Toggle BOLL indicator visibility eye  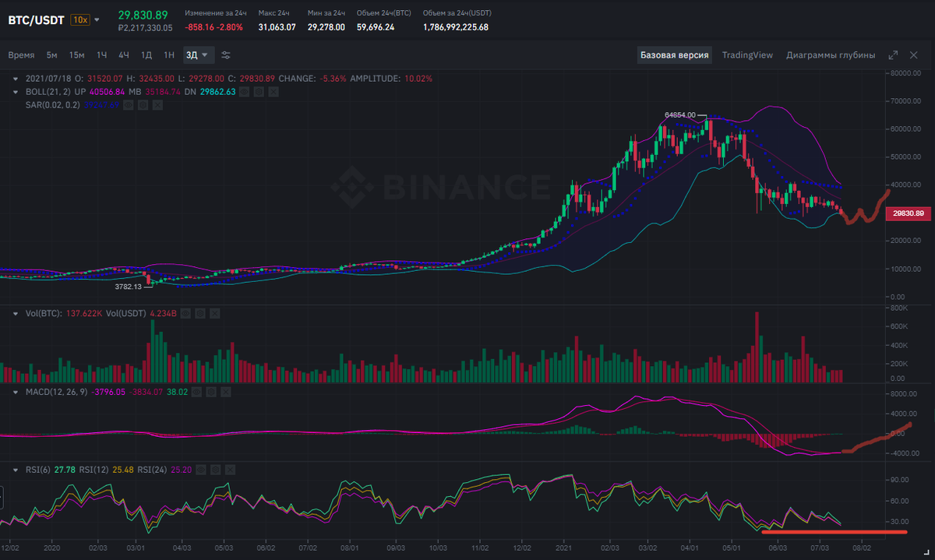tap(244, 92)
